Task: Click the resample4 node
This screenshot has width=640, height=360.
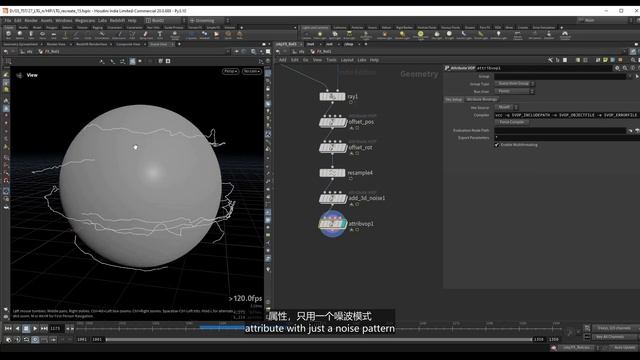Action: (332, 173)
